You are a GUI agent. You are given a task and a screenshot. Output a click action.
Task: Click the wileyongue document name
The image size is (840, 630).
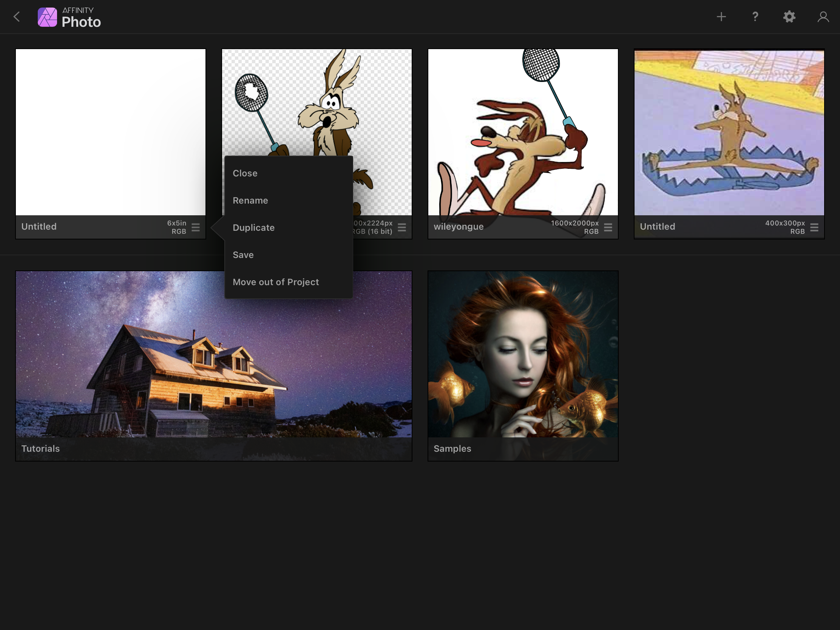[x=459, y=227]
